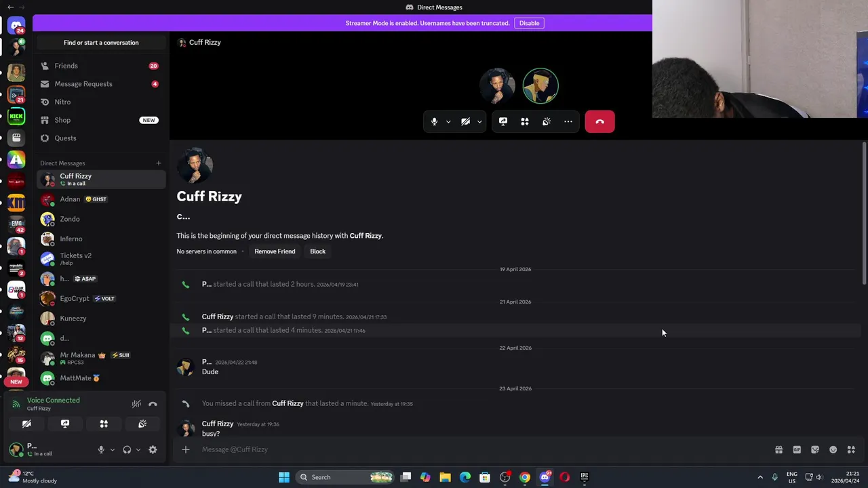
Task: Toggle noise suppression in voice panel
Action: click(x=136, y=404)
